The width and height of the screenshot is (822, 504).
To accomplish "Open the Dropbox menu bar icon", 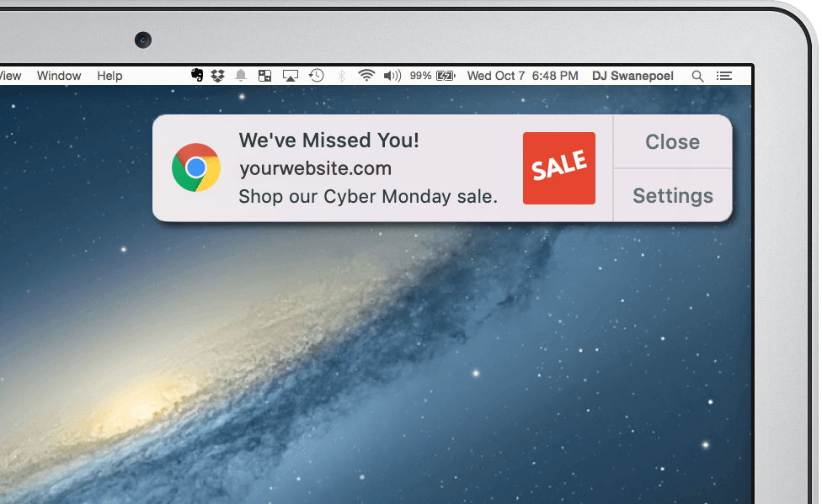I will coord(217,76).
